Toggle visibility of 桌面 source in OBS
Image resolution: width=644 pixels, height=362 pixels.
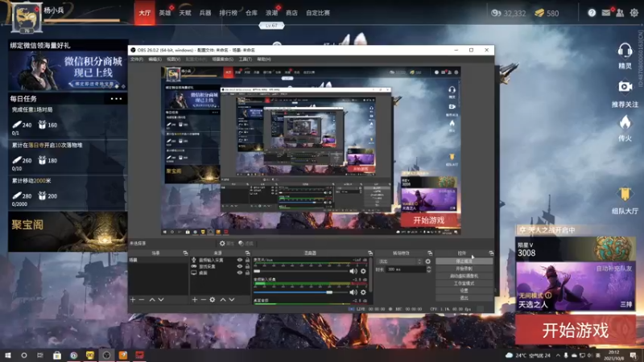point(239,273)
